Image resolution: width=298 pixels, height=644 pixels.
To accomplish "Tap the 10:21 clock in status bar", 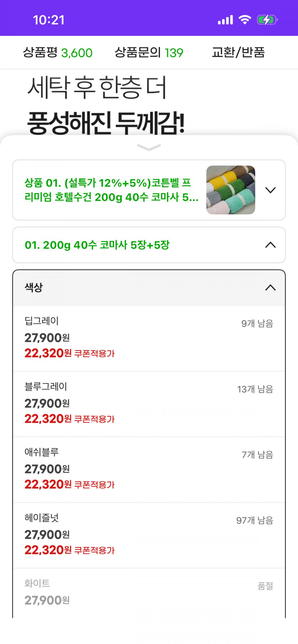I will coord(49,20).
